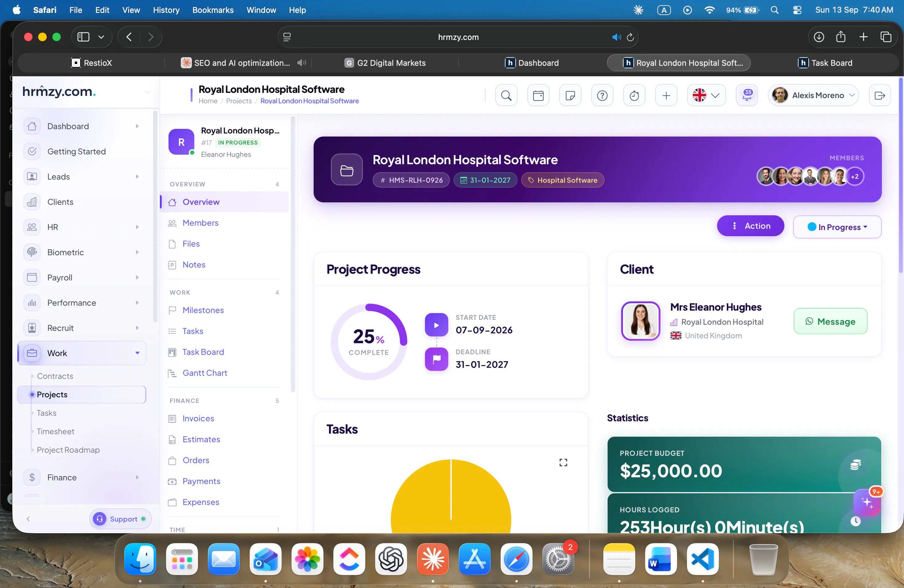
Task: Expand the Finance sidebar menu arrow
Action: tap(137, 478)
